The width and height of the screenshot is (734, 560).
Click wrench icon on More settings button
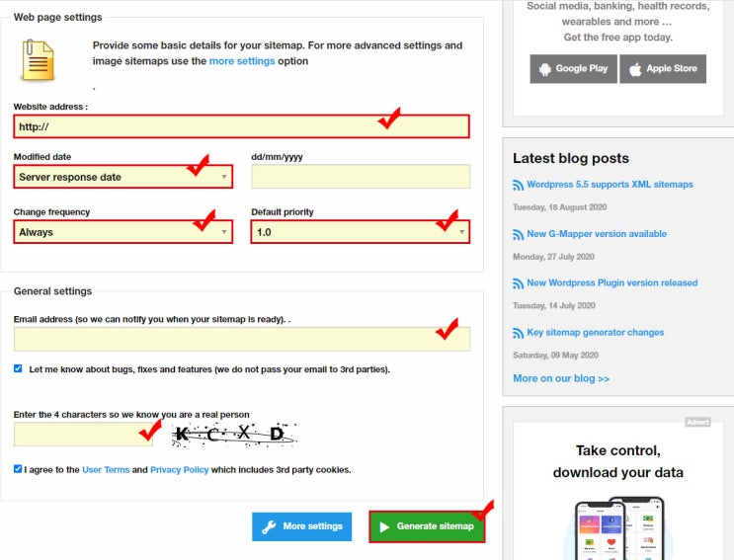[x=269, y=526]
